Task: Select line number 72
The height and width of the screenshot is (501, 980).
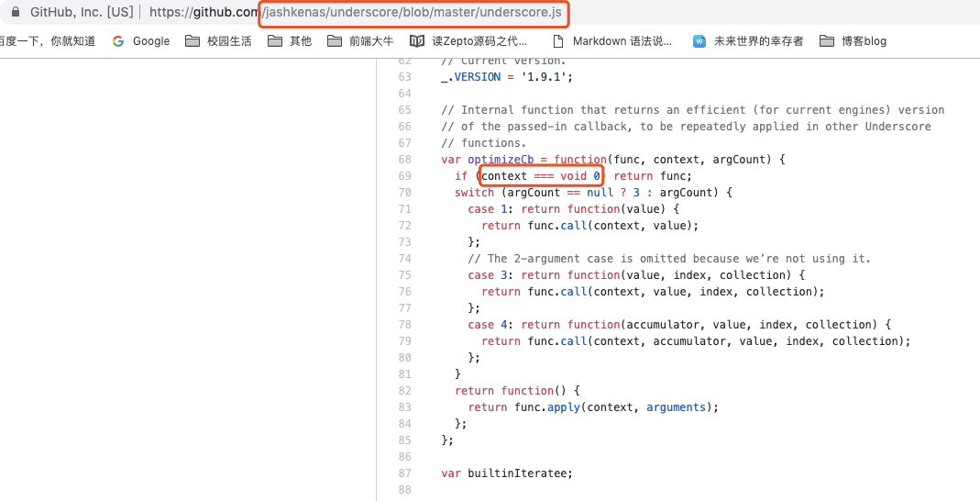Action: coord(404,226)
